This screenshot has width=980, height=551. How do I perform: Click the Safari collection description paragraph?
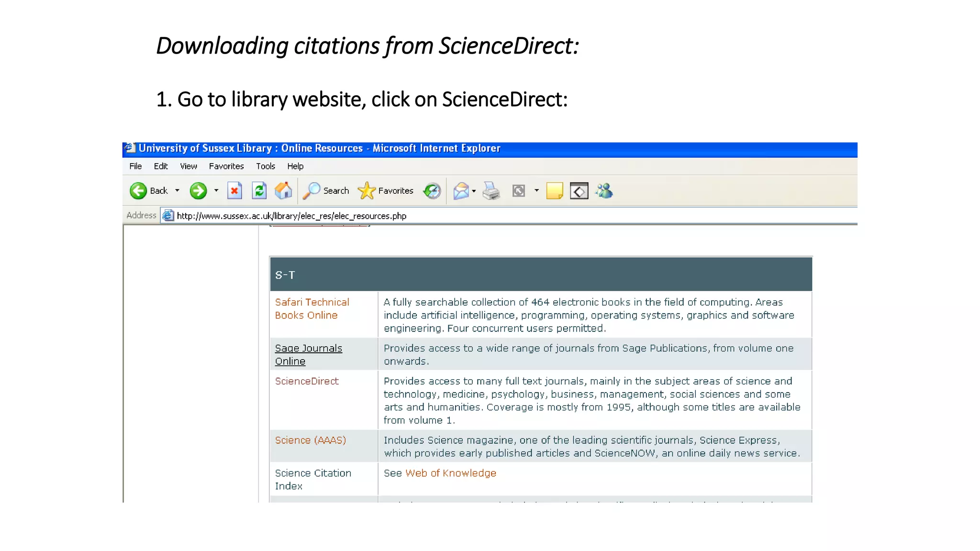589,315
